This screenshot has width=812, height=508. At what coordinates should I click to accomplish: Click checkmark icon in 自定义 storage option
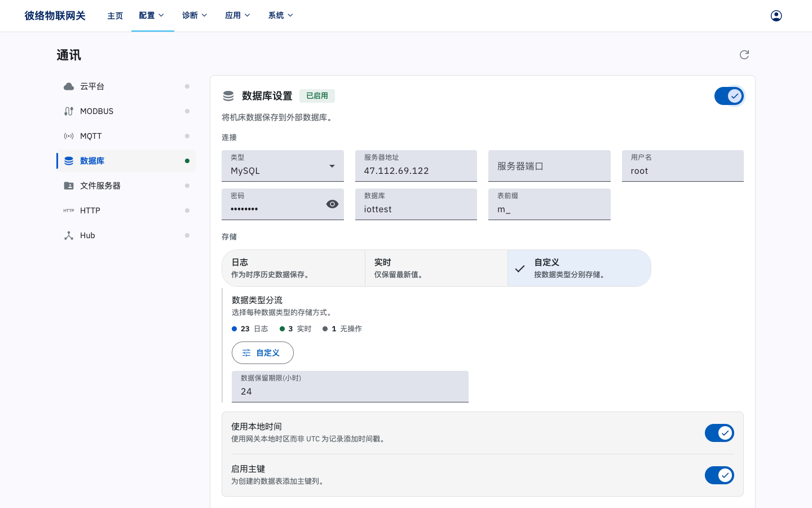coord(520,269)
